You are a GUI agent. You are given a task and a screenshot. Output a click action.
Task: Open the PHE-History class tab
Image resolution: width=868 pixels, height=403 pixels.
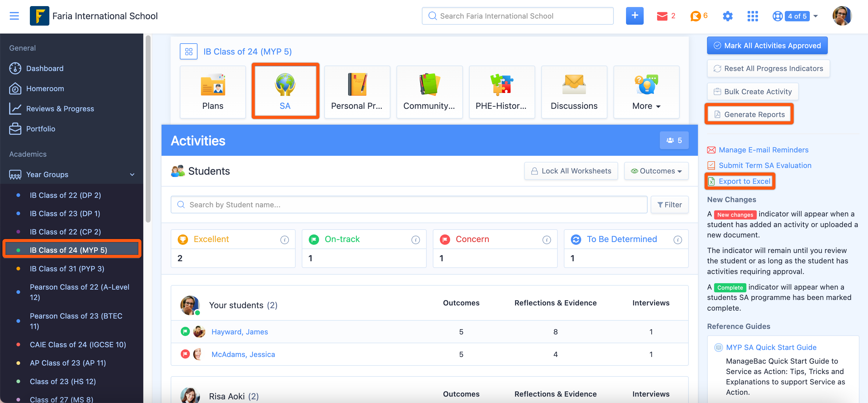pos(501,92)
